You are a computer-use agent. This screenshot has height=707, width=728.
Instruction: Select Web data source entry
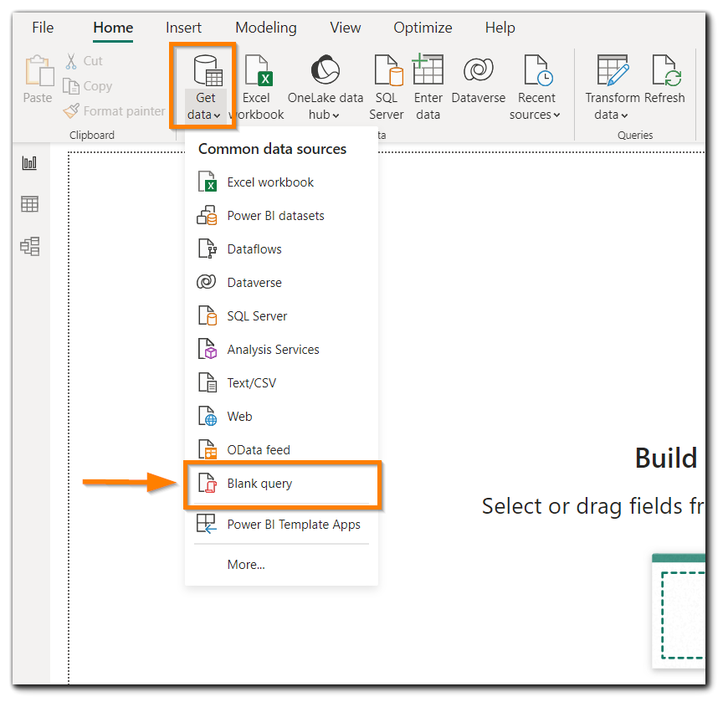281,416
